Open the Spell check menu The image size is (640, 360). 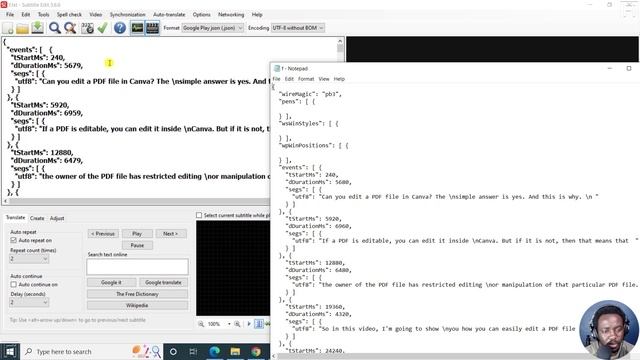click(x=69, y=15)
